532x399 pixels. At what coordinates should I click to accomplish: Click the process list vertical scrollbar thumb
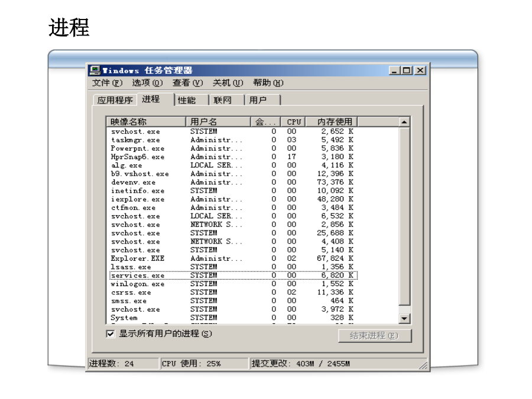404,216
